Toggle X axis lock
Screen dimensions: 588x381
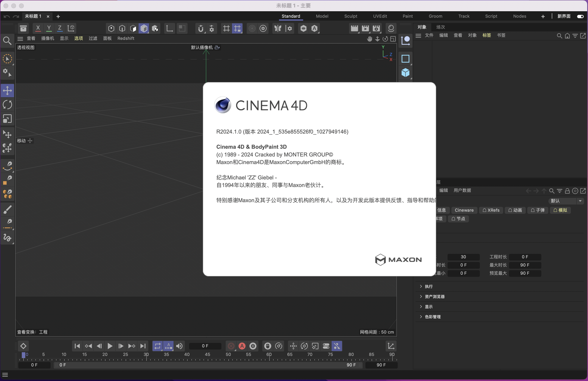click(38, 28)
